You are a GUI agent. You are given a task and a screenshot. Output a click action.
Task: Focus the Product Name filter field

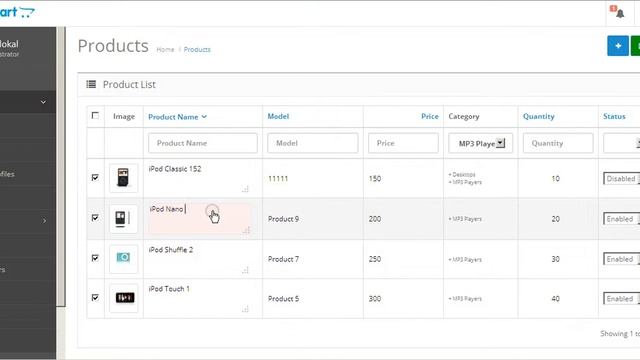[203, 143]
